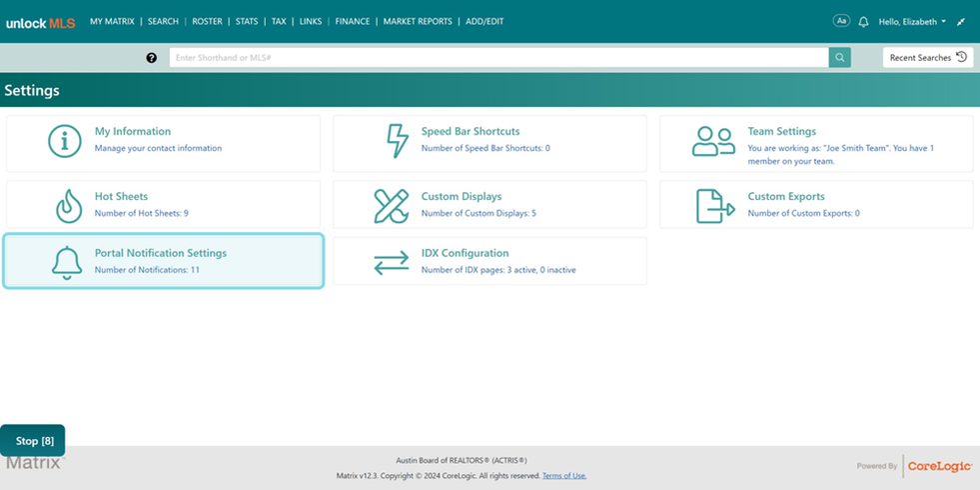Open the SEARCH menu
Viewport: 980px width, 490px height.
[163, 21]
